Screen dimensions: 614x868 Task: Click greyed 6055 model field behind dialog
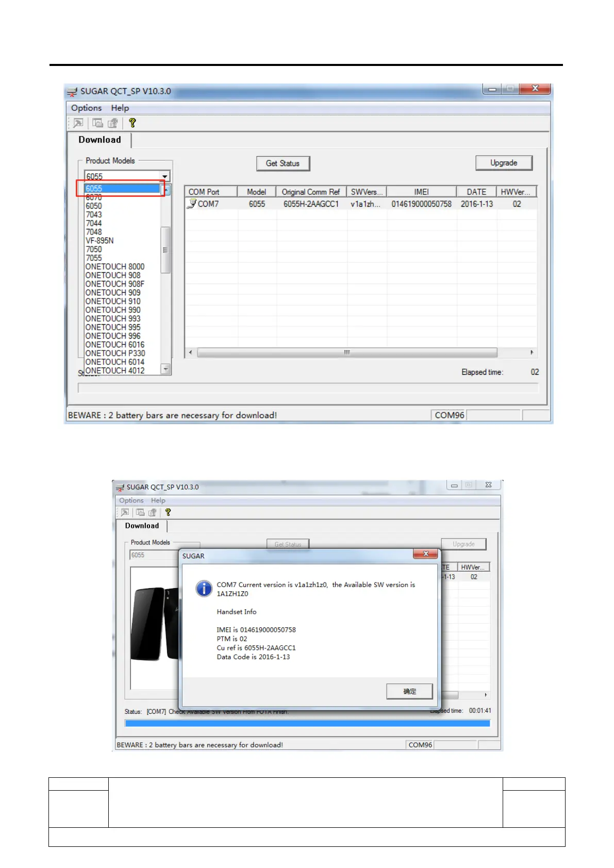click(154, 555)
